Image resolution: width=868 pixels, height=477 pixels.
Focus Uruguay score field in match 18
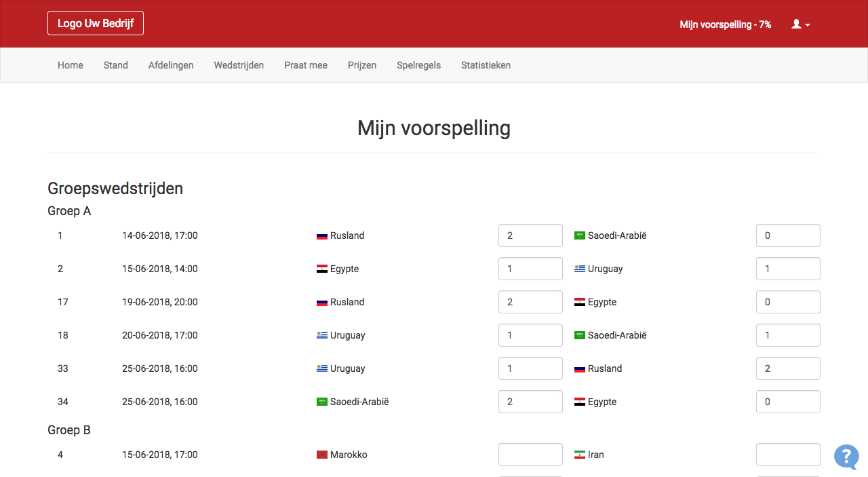(530, 335)
